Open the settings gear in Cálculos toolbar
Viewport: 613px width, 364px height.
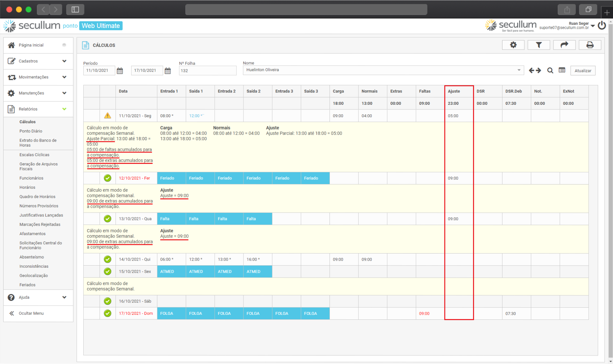513,45
